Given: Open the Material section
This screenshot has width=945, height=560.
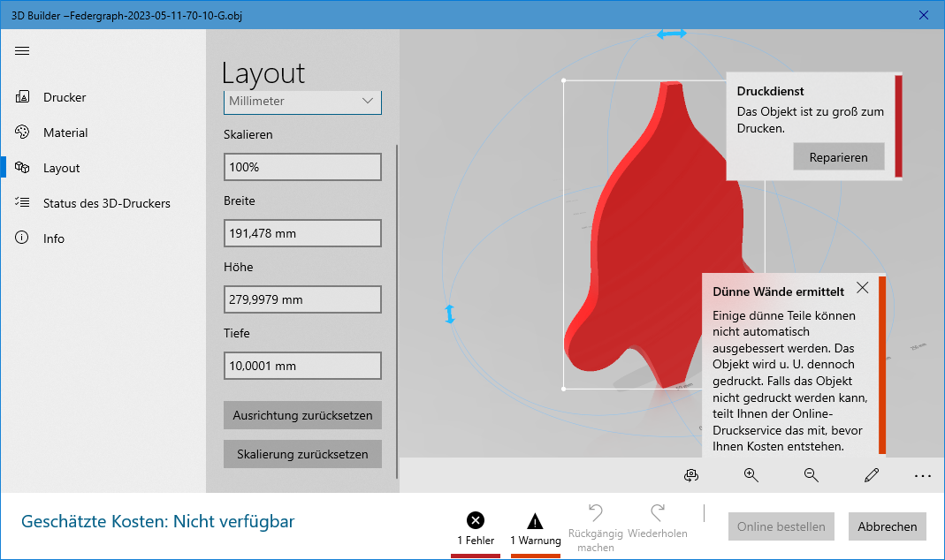Looking at the screenshot, I should tap(65, 132).
